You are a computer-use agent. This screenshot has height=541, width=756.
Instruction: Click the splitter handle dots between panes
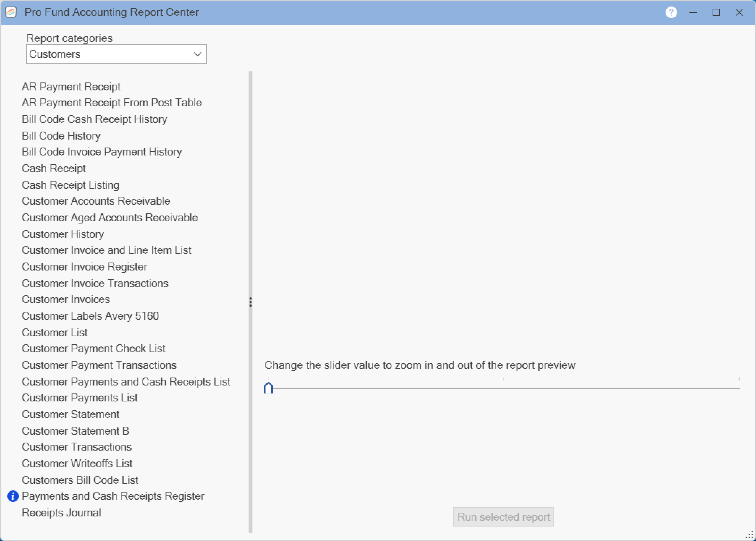click(250, 302)
